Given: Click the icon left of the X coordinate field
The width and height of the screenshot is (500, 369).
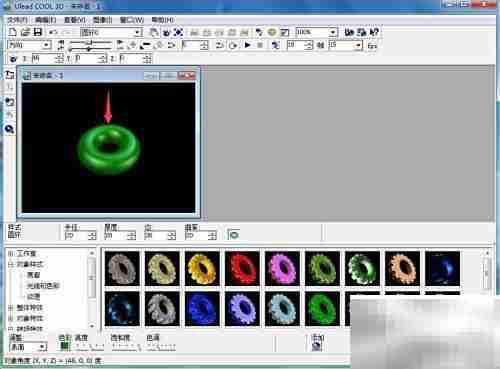Looking at the screenshot, I should 13,59.
